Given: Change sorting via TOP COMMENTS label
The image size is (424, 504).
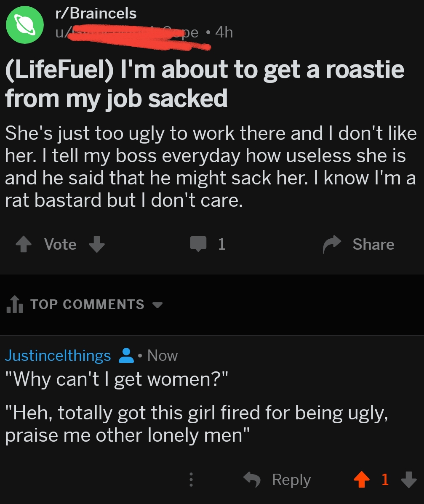Looking at the screenshot, I should click(x=87, y=304).
